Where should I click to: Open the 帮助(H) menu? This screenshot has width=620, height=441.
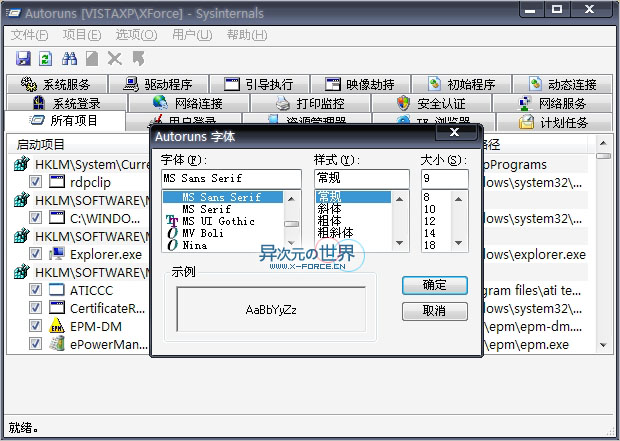[x=247, y=35]
